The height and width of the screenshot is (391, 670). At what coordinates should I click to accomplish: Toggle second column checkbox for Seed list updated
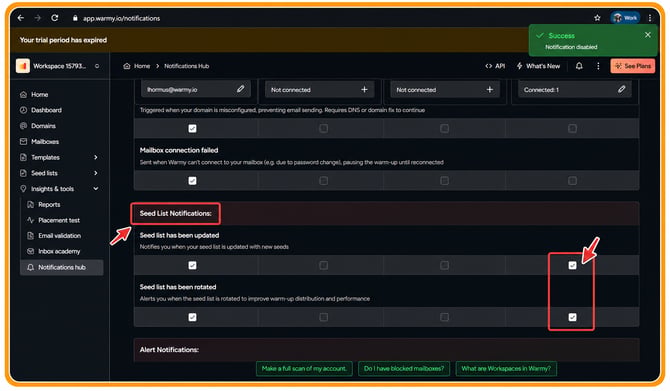[x=323, y=265]
